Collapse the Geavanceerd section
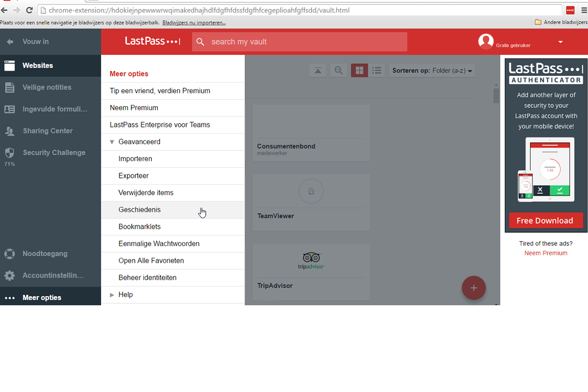 pos(112,142)
